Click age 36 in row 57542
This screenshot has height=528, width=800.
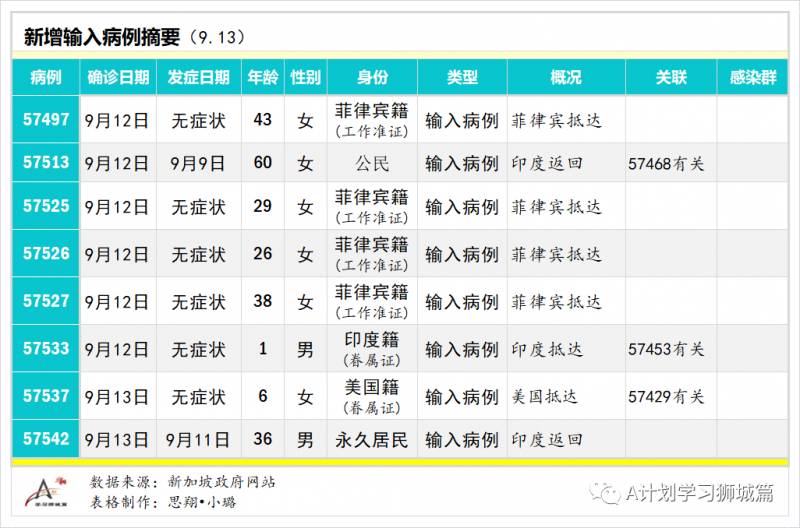coord(263,438)
